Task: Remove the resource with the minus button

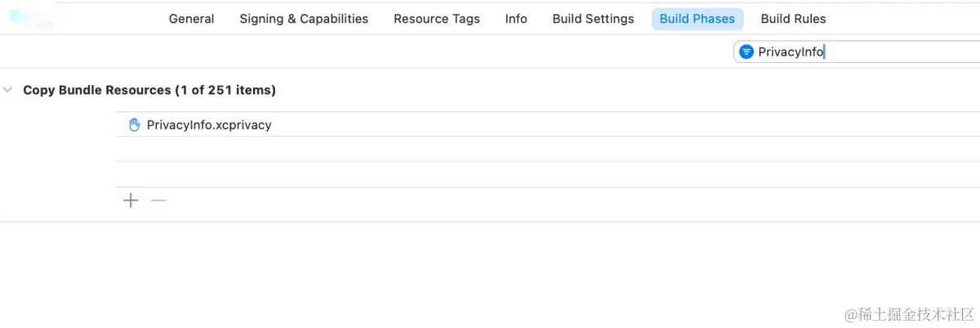Action: coord(158,201)
